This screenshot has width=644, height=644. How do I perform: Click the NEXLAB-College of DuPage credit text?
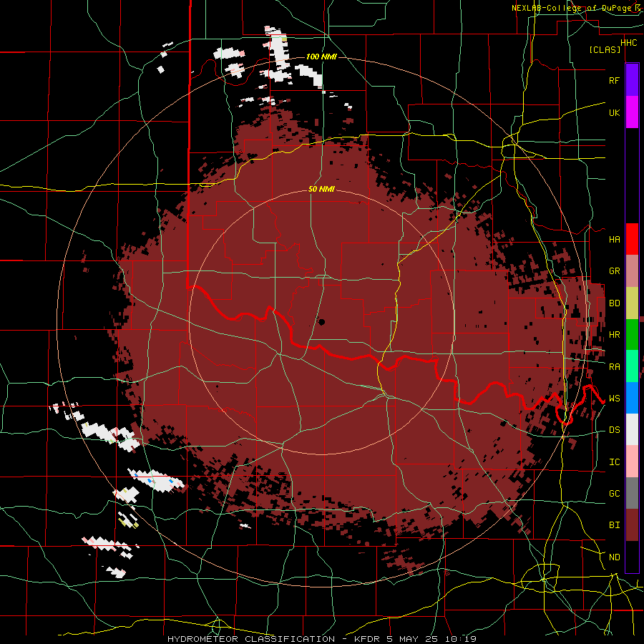coord(577,8)
